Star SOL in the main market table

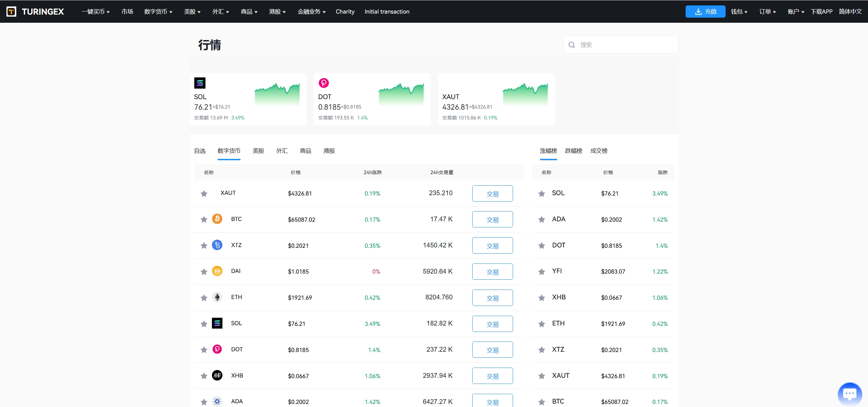click(204, 324)
